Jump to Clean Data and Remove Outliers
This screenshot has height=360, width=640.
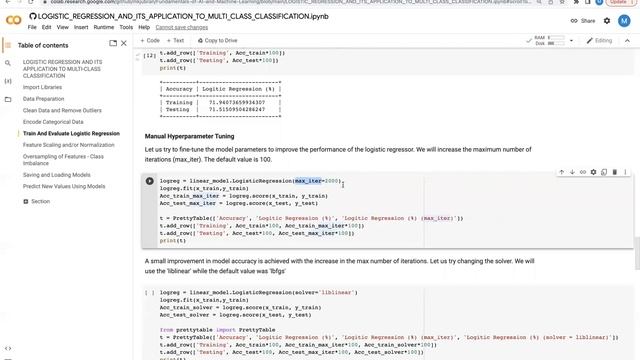click(x=62, y=110)
